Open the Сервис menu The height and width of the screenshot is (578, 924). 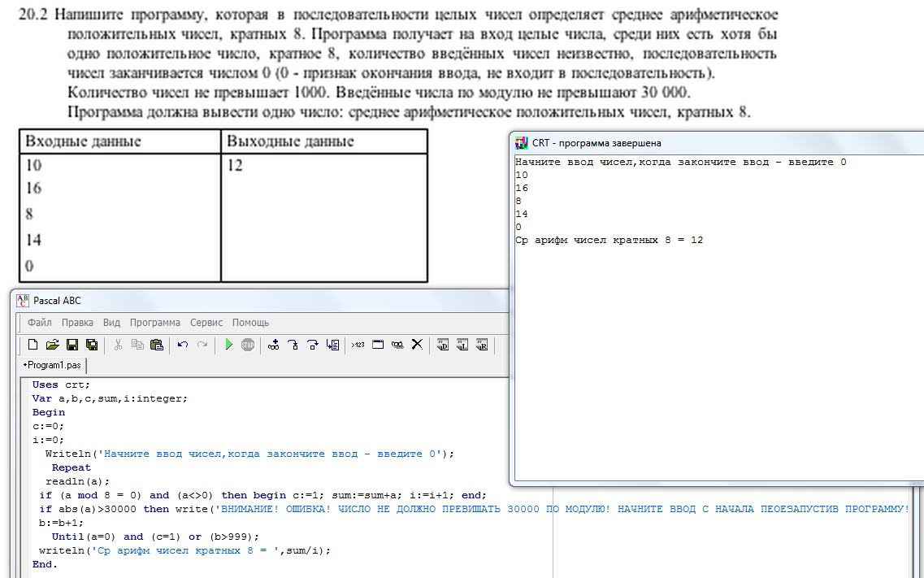206,323
